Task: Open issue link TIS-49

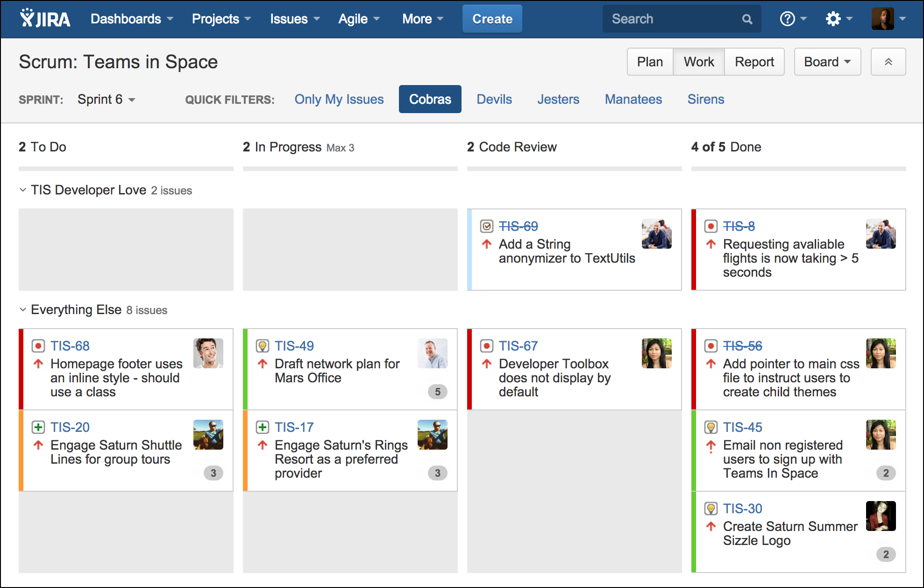Action: pos(294,346)
